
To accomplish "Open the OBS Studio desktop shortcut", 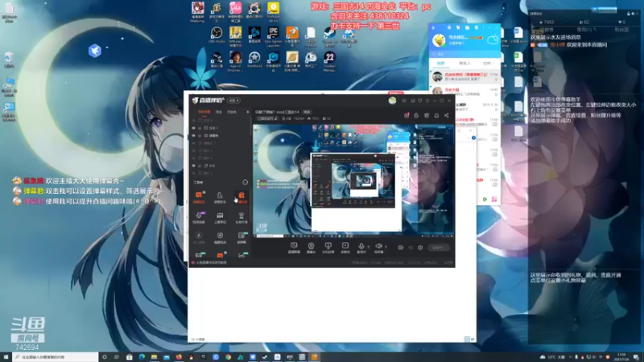I will click(217, 35).
